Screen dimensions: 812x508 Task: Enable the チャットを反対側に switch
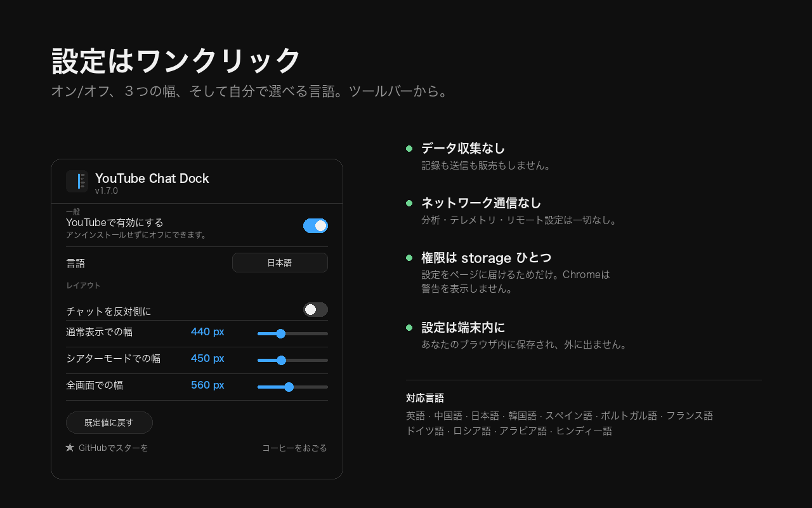[x=315, y=309]
